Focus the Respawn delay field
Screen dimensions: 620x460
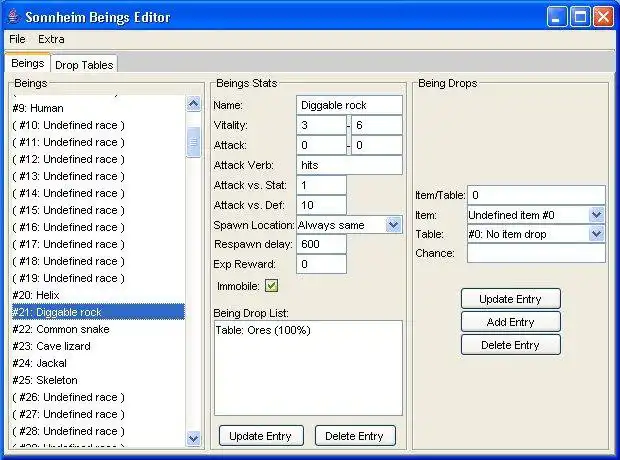pyautogui.click(x=321, y=244)
